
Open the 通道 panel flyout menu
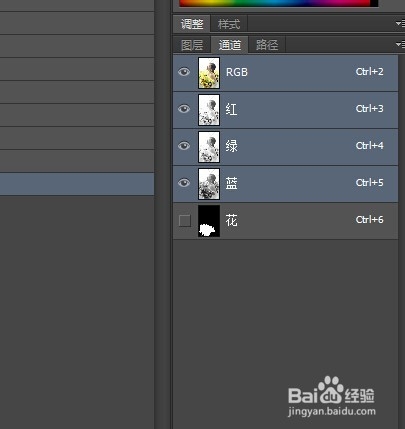click(400, 44)
